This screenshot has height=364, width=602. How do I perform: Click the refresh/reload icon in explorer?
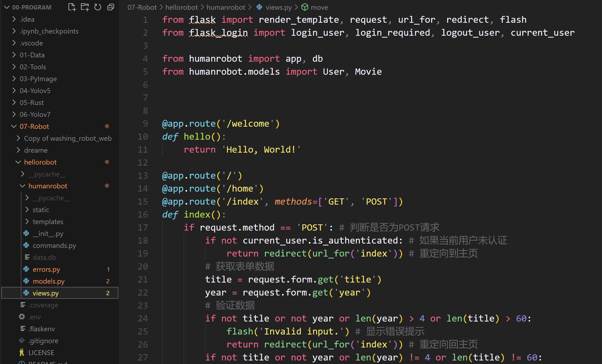point(97,6)
